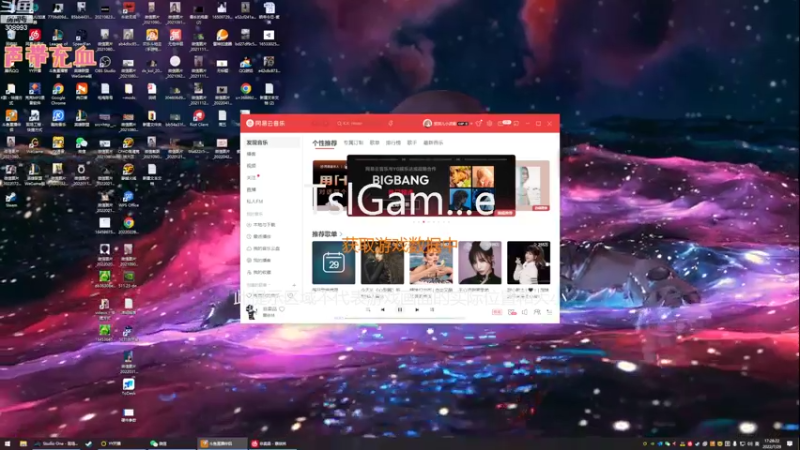Click the now playing album cover
The width and height of the screenshot is (800, 450).
(252, 311)
